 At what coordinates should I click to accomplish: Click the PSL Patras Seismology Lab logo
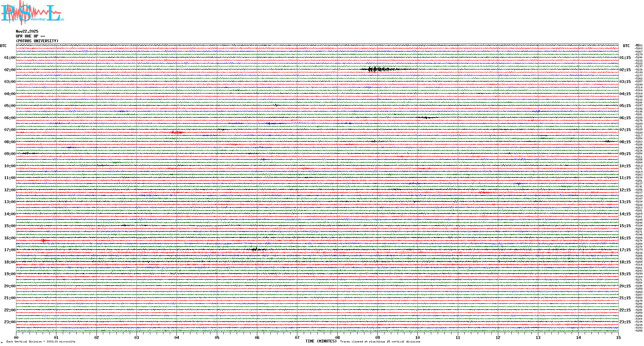click(x=32, y=13)
